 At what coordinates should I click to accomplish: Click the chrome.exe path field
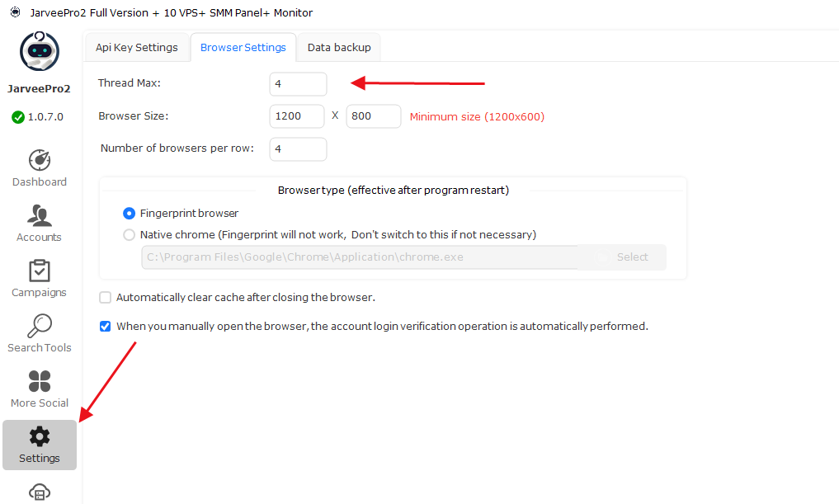(360, 257)
